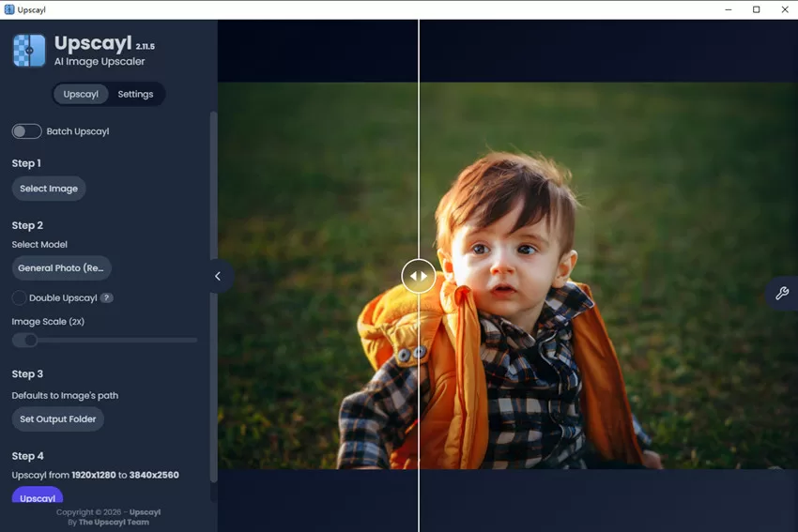
Task: Click the 'Step 4' heading text
Action: pos(27,456)
